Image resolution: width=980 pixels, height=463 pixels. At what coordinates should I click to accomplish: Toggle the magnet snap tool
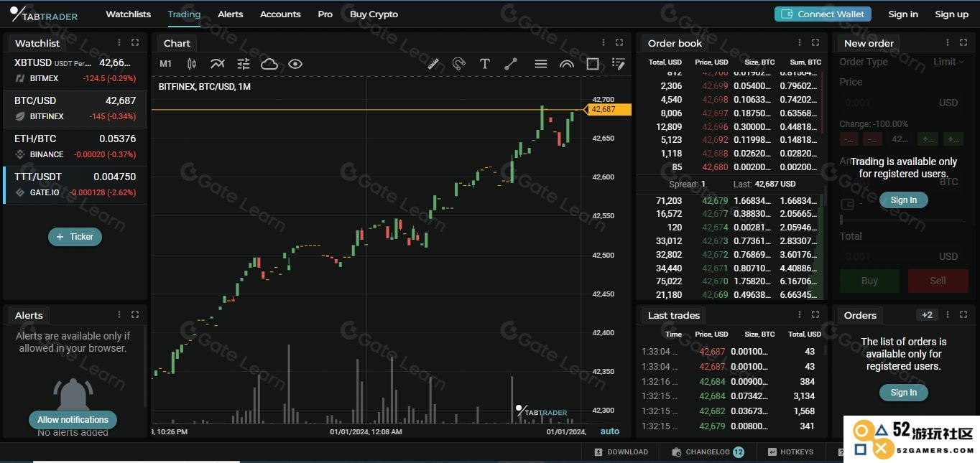459,64
